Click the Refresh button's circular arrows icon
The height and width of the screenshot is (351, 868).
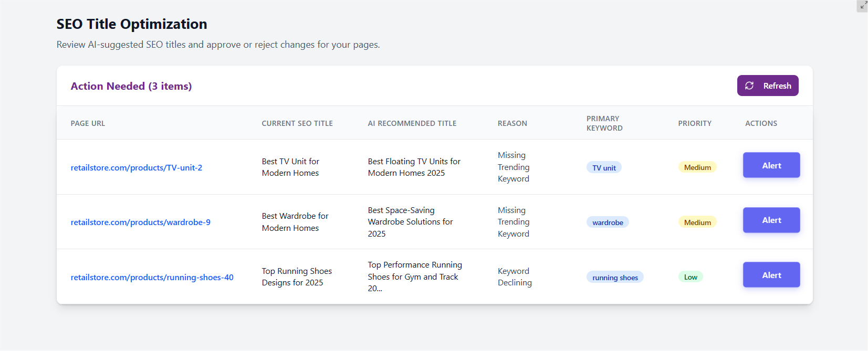(749, 86)
